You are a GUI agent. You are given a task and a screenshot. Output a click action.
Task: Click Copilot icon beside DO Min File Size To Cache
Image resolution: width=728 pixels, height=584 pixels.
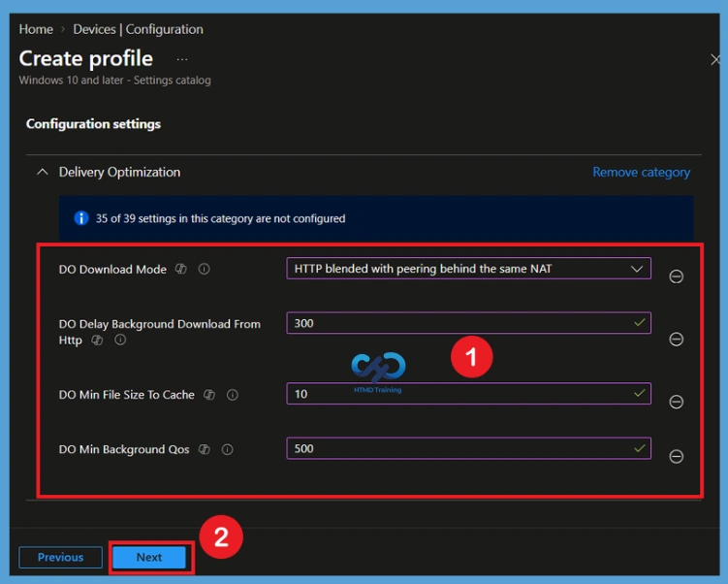[209, 395]
